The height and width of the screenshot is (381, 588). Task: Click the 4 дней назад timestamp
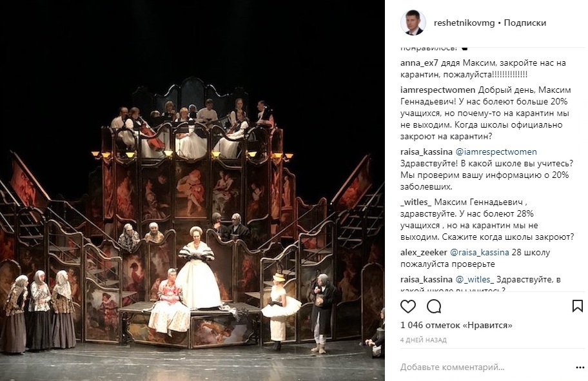pos(424,340)
